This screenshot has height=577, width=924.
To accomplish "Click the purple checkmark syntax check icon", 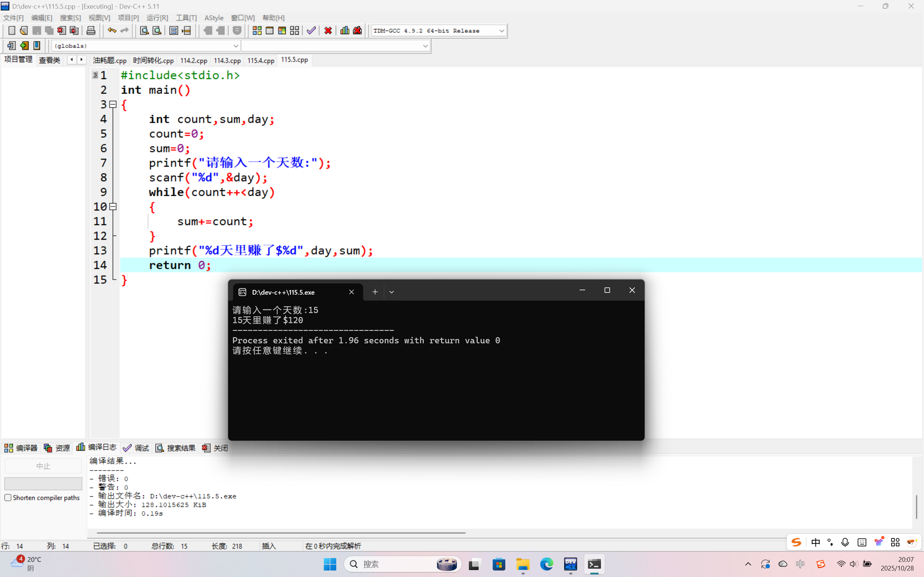I will 311,31.
